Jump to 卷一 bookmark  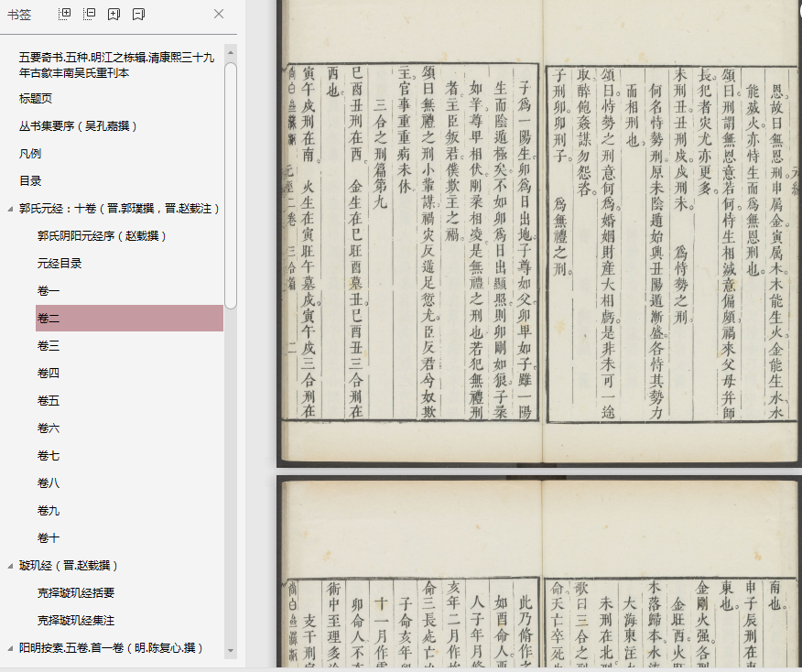tap(49, 291)
